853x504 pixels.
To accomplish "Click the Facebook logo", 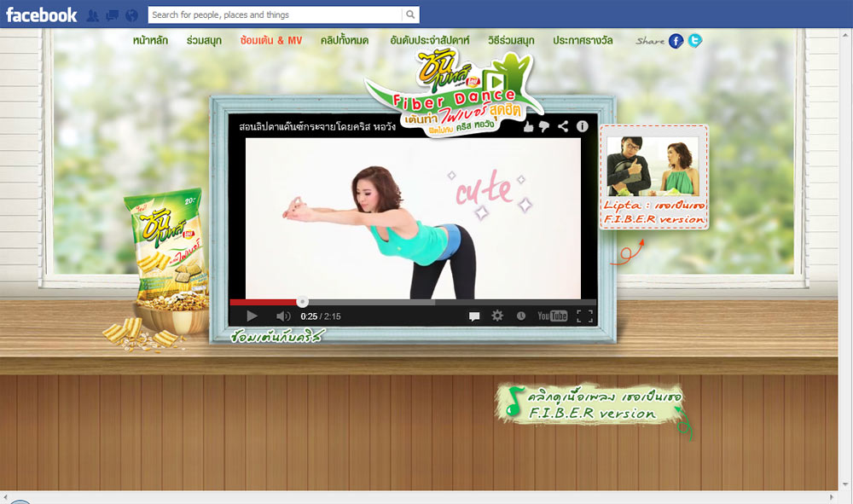I will click(x=41, y=14).
